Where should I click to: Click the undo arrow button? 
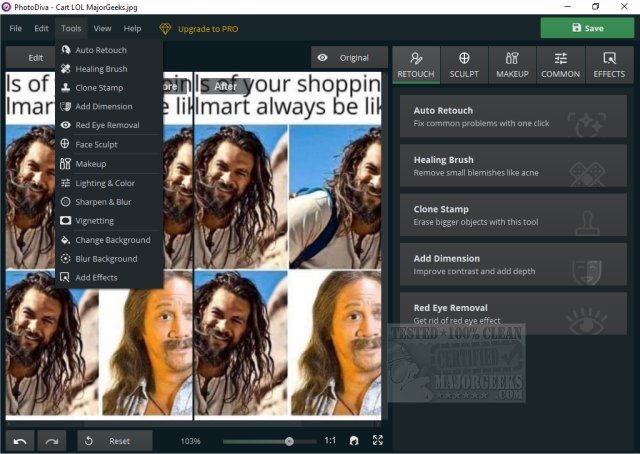20,441
